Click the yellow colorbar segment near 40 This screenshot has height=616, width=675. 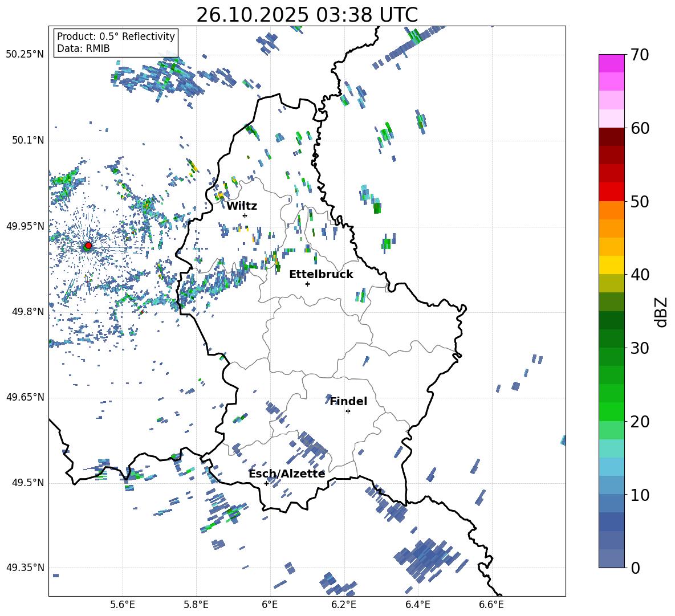tap(612, 266)
